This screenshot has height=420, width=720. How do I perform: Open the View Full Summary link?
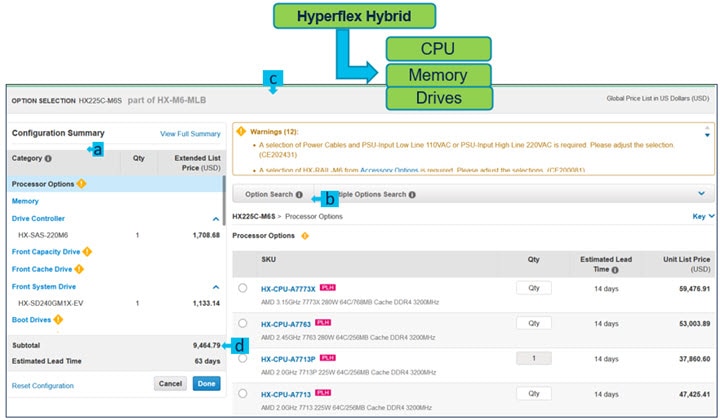pyautogui.click(x=190, y=134)
